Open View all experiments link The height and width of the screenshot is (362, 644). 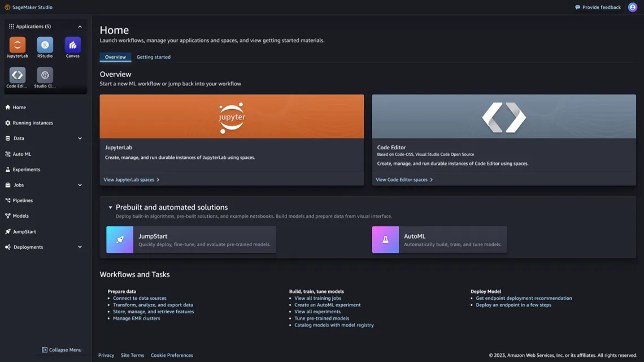317,312
